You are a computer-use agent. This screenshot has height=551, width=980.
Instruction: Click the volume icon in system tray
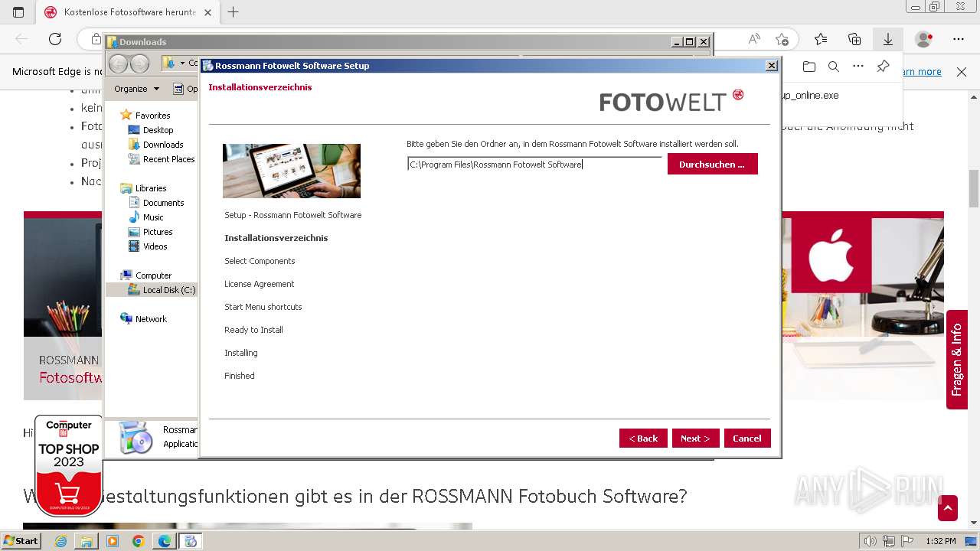[x=870, y=541]
